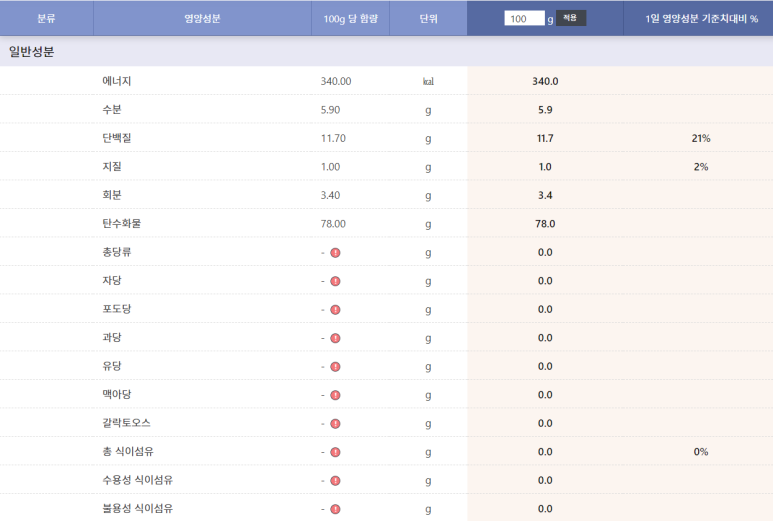The width and height of the screenshot is (773, 521).
Task: Focus the gram amount input showing 100
Action: pyautogui.click(x=525, y=19)
